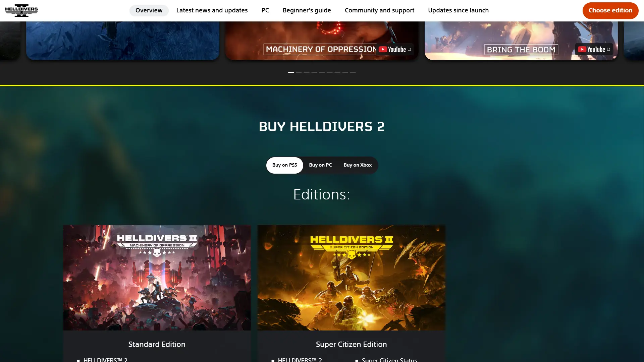Click the blue night-scene video thumbnail
This screenshot has width=644, height=362.
(123, 40)
